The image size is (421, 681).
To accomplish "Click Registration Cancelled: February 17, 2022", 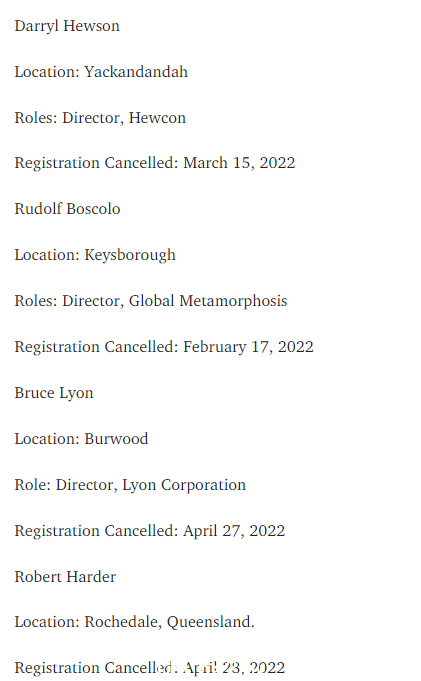I will point(164,347).
